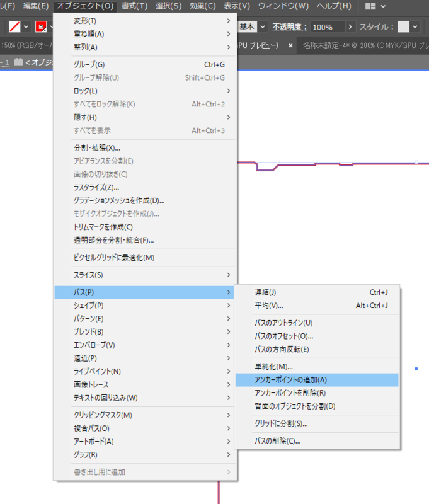Choose グループ(G) from the menu

point(146,65)
